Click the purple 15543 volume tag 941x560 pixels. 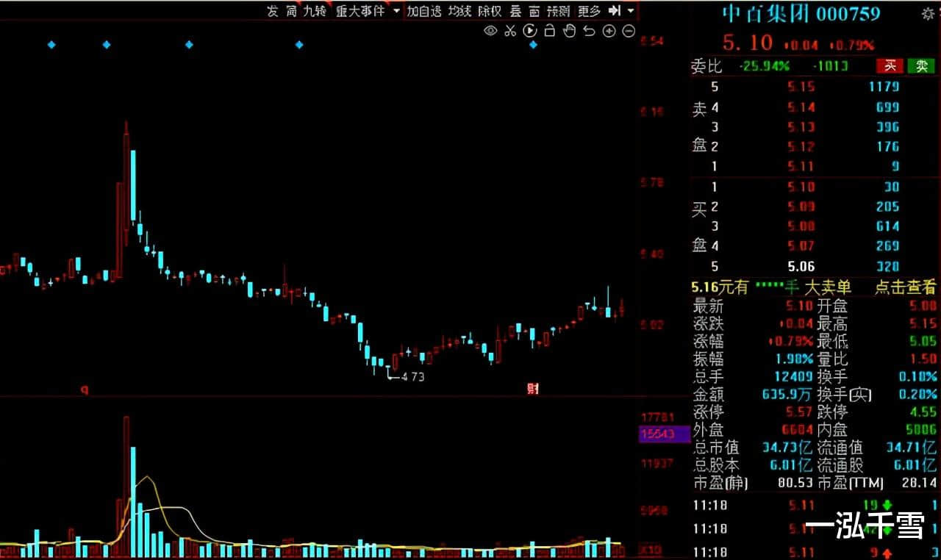665,435
